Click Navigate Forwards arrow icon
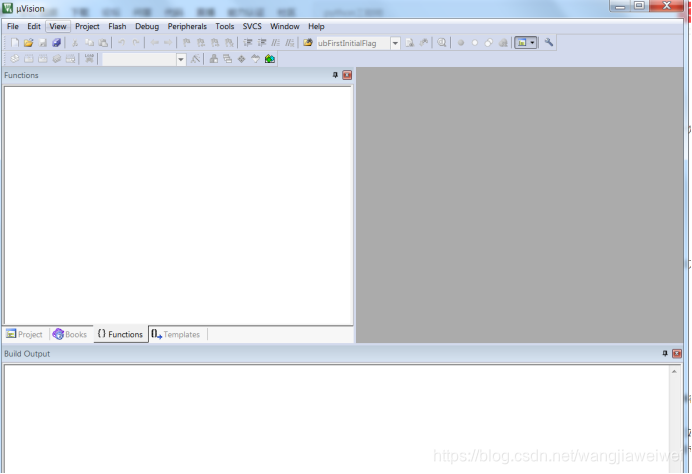 click(168, 43)
